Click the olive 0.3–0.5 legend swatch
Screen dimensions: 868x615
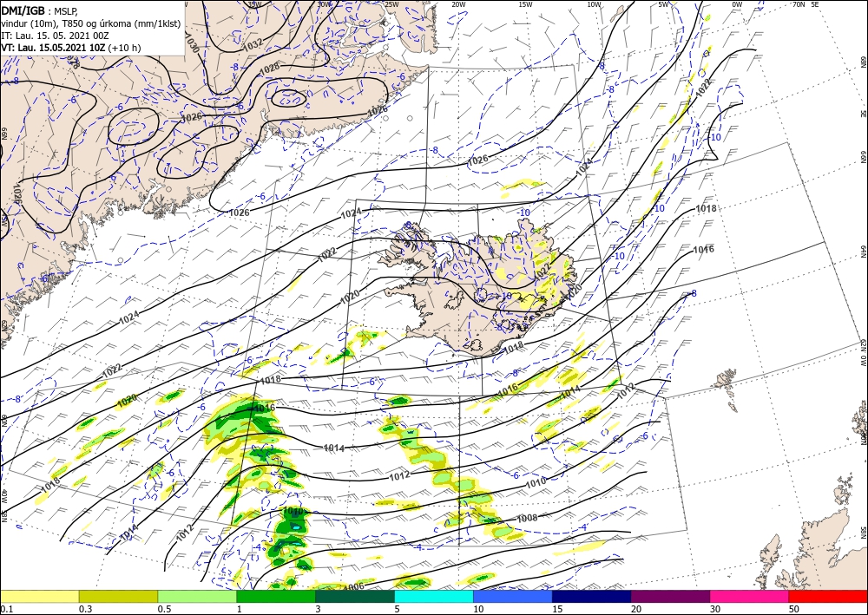118,596
